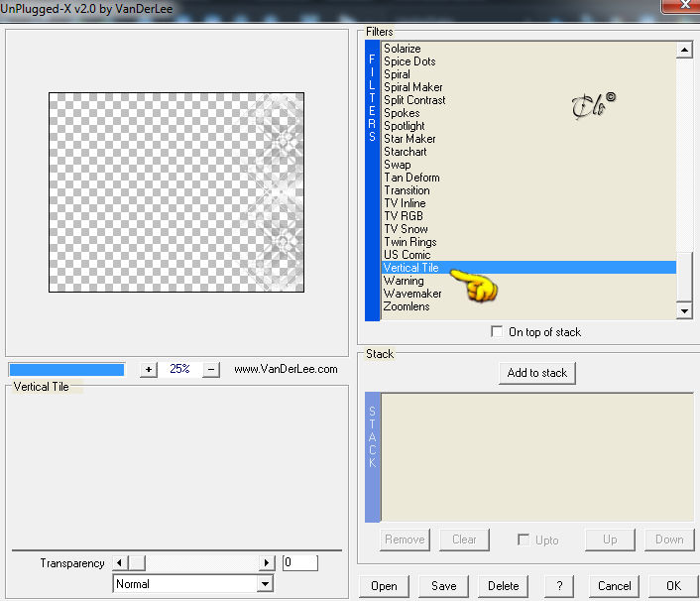Image resolution: width=700 pixels, height=601 pixels.
Task: Click the zoom in plus button
Action: (149, 369)
